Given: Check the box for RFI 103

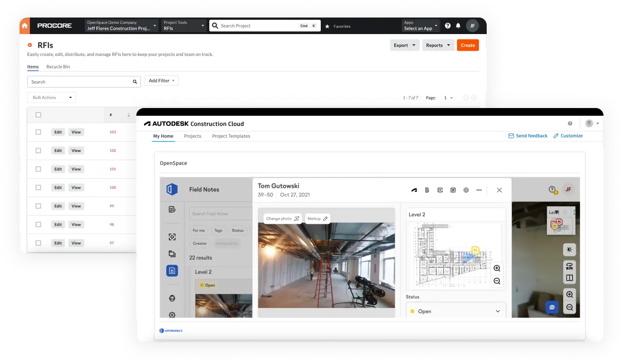Looking at the screenshot, I should [38, 132].
